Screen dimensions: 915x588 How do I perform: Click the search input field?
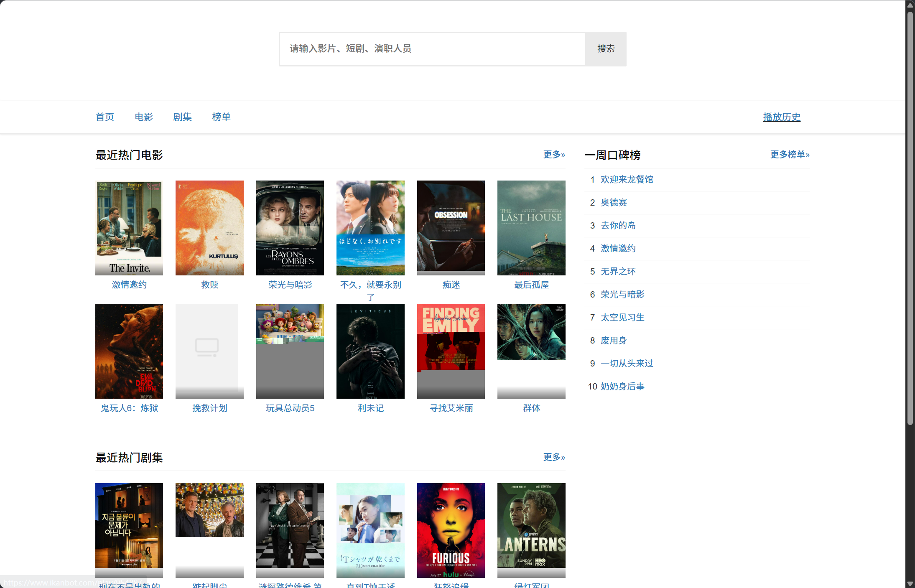[432, 49]
